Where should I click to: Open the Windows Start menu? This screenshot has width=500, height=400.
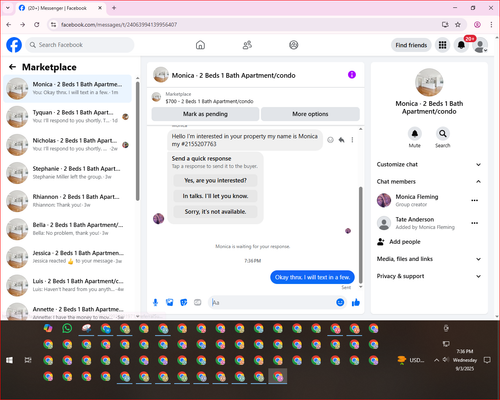[9, 360]
